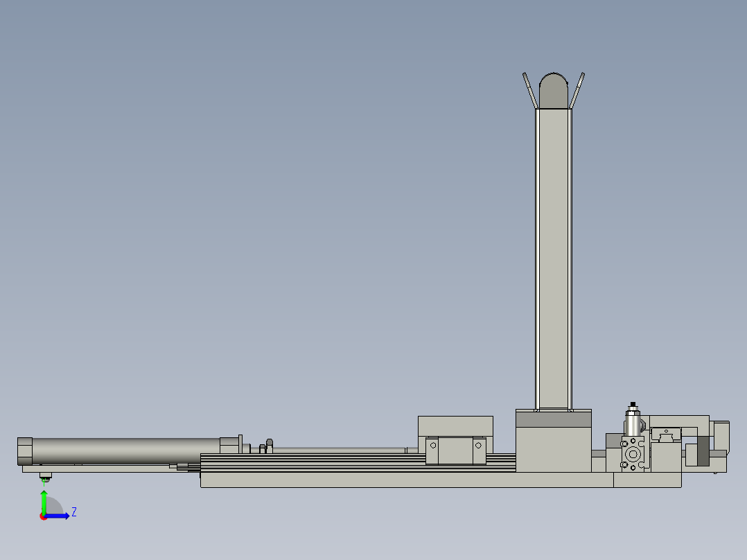Select the dark gray band at the column base

[554, 419]
